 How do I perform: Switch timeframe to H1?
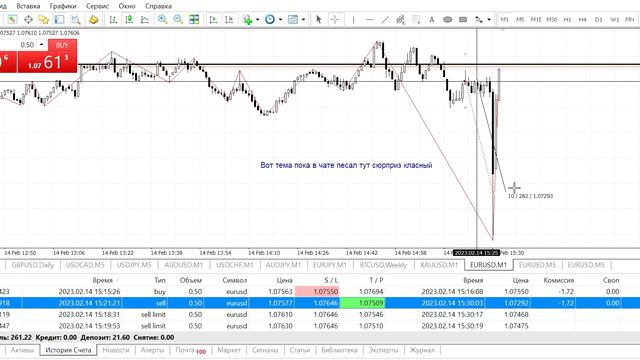coord(567,19)
